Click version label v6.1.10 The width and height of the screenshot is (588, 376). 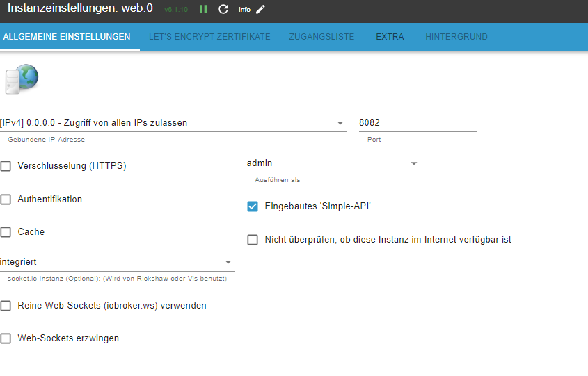click(176, 10)
